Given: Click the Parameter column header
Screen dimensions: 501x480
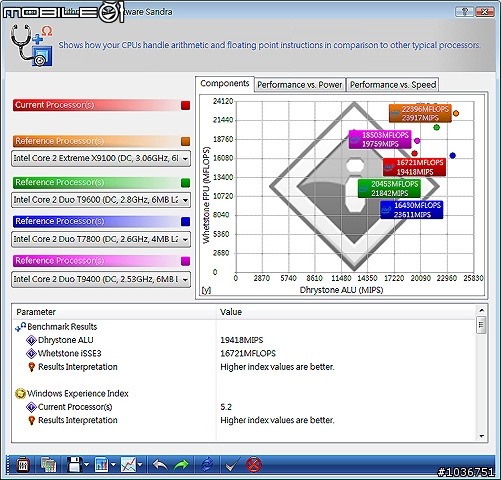Looking at the screenshot, I should (114, 312).
